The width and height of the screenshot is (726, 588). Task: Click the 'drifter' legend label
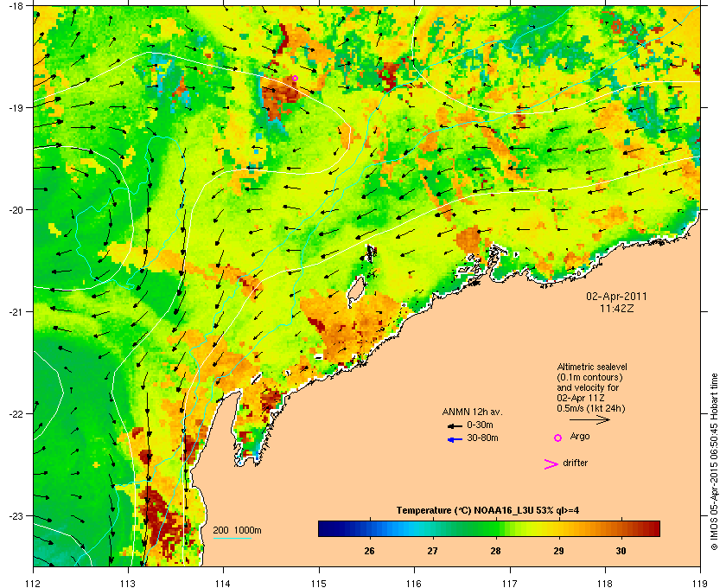click(575, 463)
